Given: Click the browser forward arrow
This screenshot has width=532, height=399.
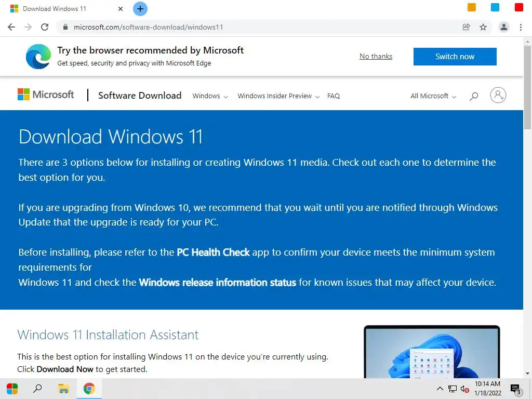Looking at the screenshot, I should coord(28,27).
